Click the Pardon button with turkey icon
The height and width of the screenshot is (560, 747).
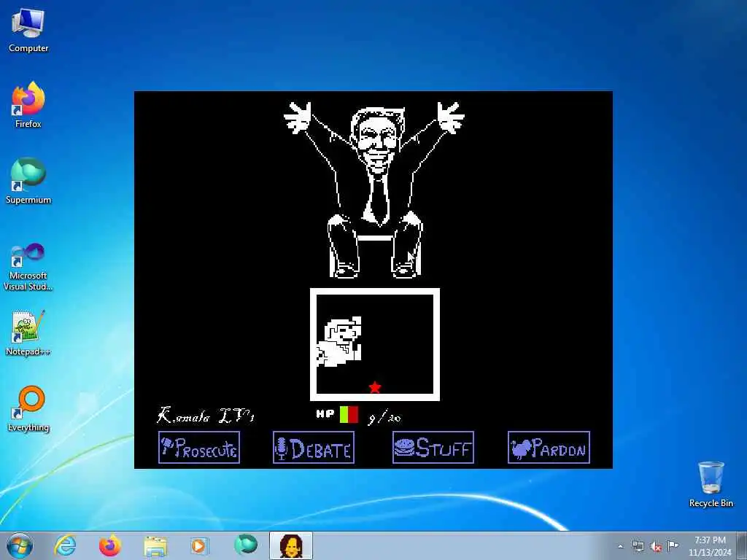pyautogui.click(x=549, y=447)
